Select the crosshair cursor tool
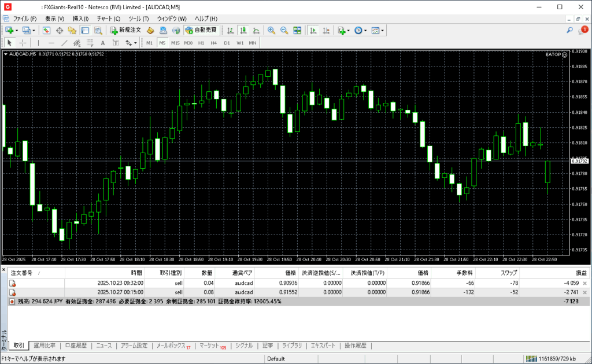This screenshot has height=364, width=592. (23, 43)
